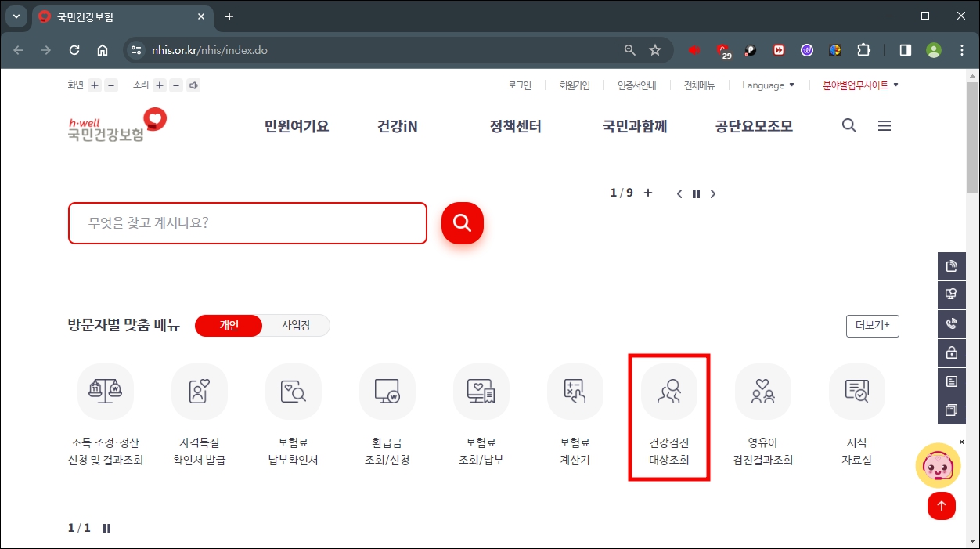Click the 전체메뉴 link

700,85
